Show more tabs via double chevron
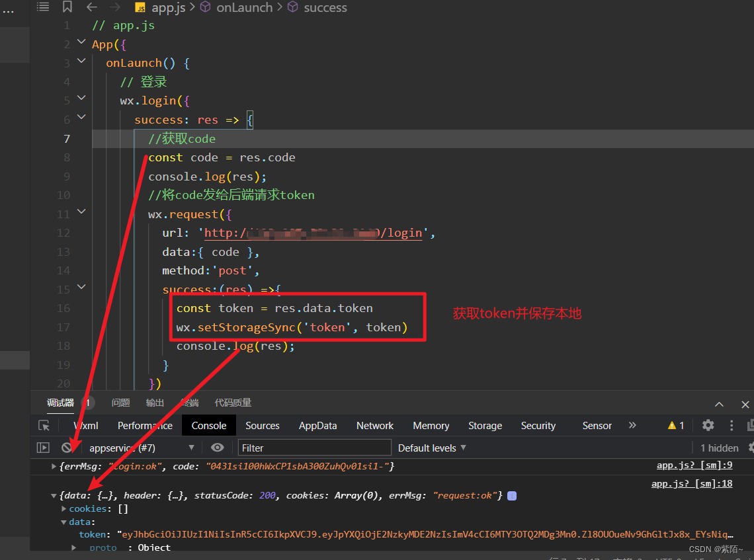 click(632, 425)
